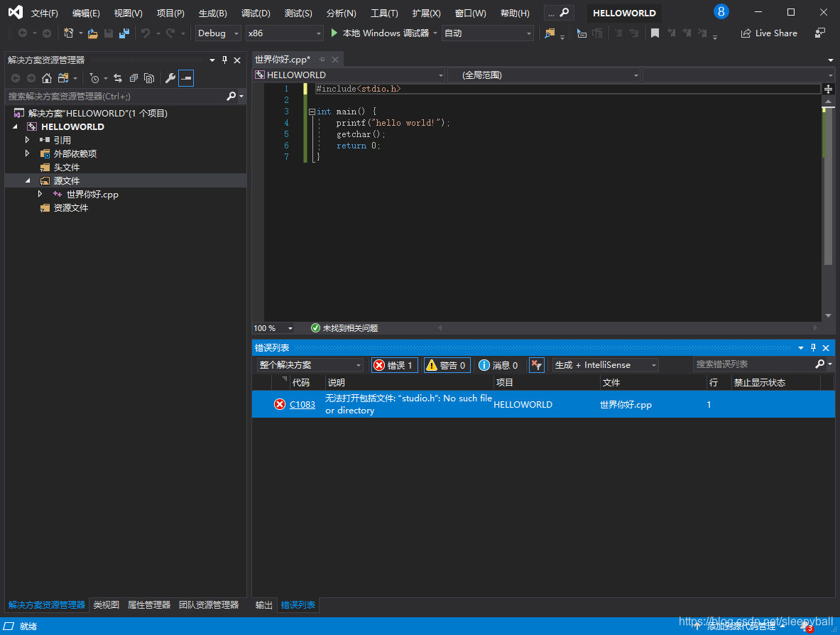The image size is (840, 635).
Task: Open the 100 % zoom dropdown
Action: pyautogui.click(x=273, y=328)
